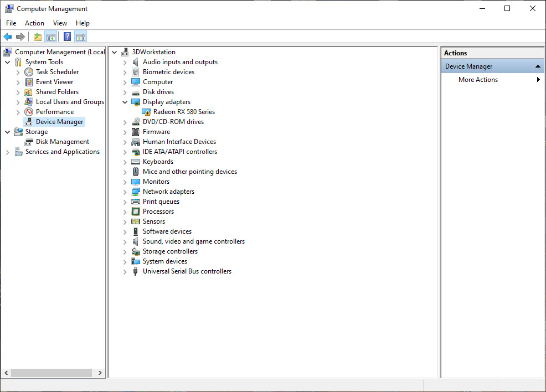Collapse the Storage tree node
546x392 pixels.
[x=7, y=132]
